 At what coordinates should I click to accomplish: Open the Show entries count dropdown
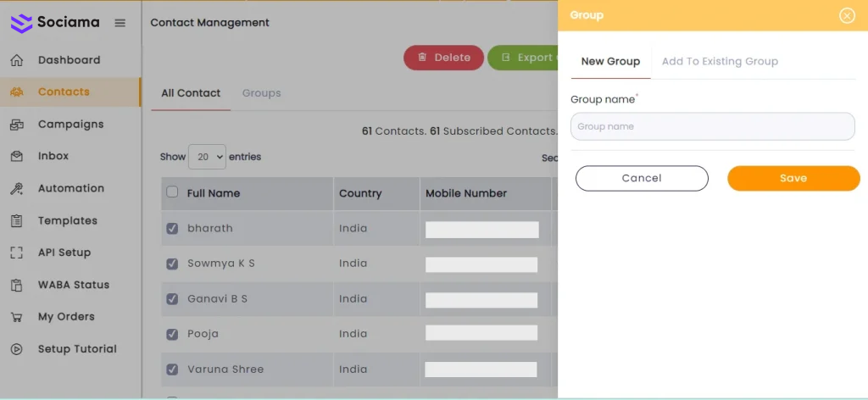pyautogui.click(x=207, y=157)
